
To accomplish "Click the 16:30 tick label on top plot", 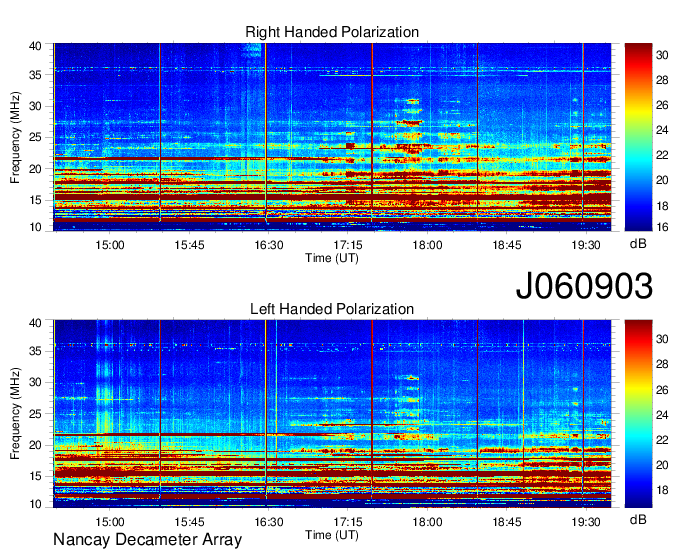I will coord(268,245).
